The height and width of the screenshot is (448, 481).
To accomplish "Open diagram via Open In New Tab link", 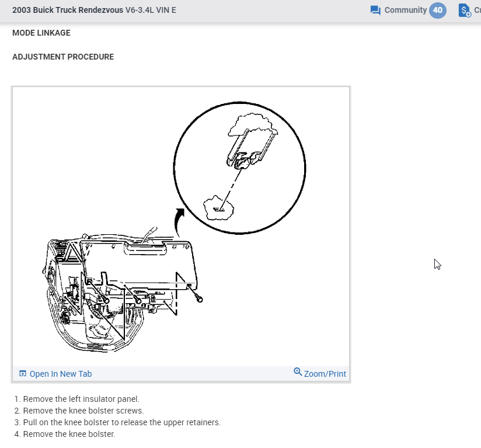I will tap(61, 374).
